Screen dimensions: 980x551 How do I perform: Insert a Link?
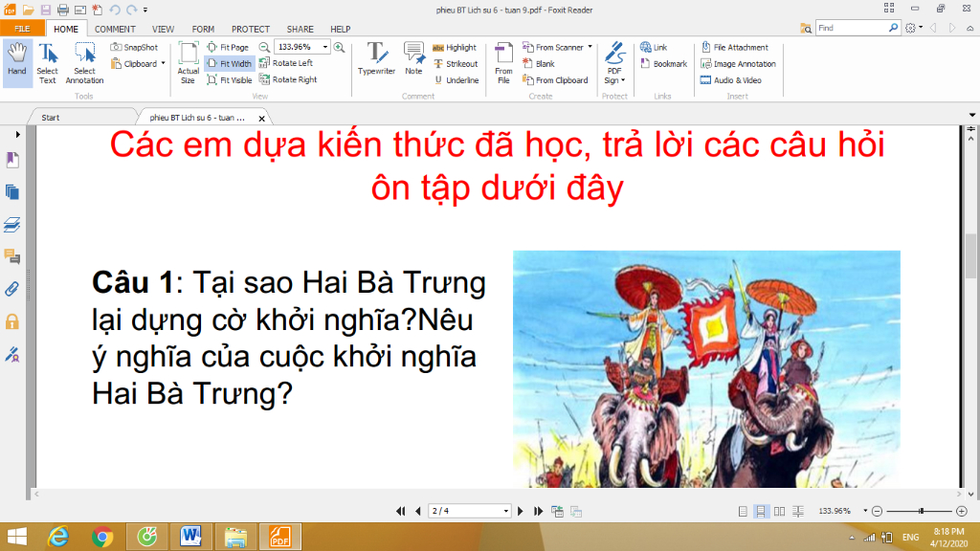click(654, 48)
